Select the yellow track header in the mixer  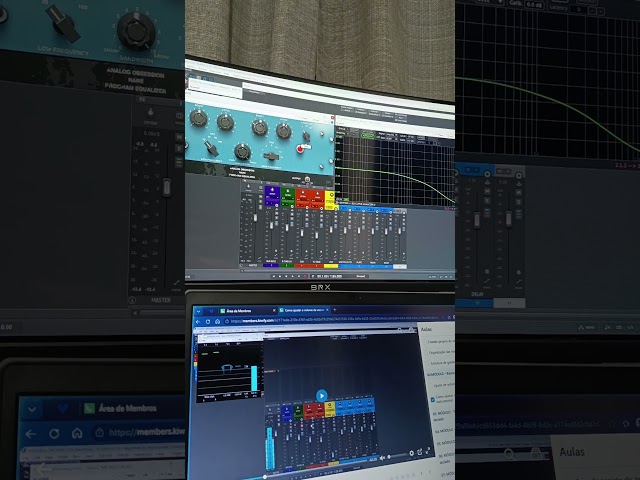click(331, 202)
